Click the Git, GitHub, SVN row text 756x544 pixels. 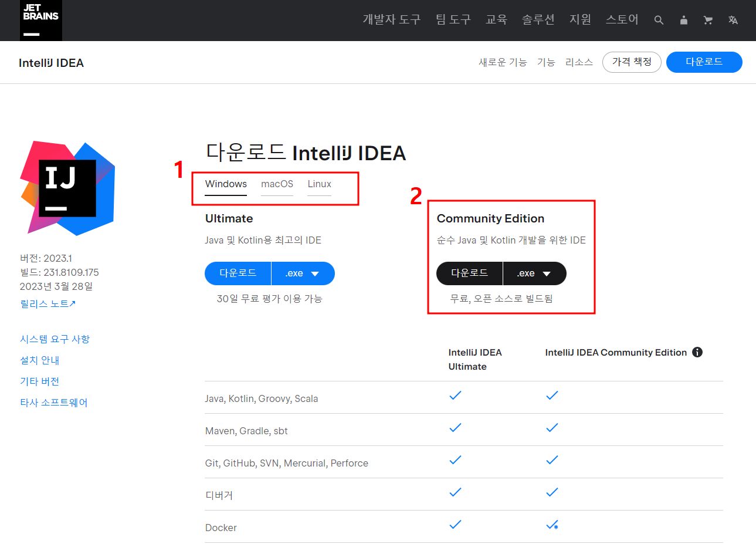[287, 463]
